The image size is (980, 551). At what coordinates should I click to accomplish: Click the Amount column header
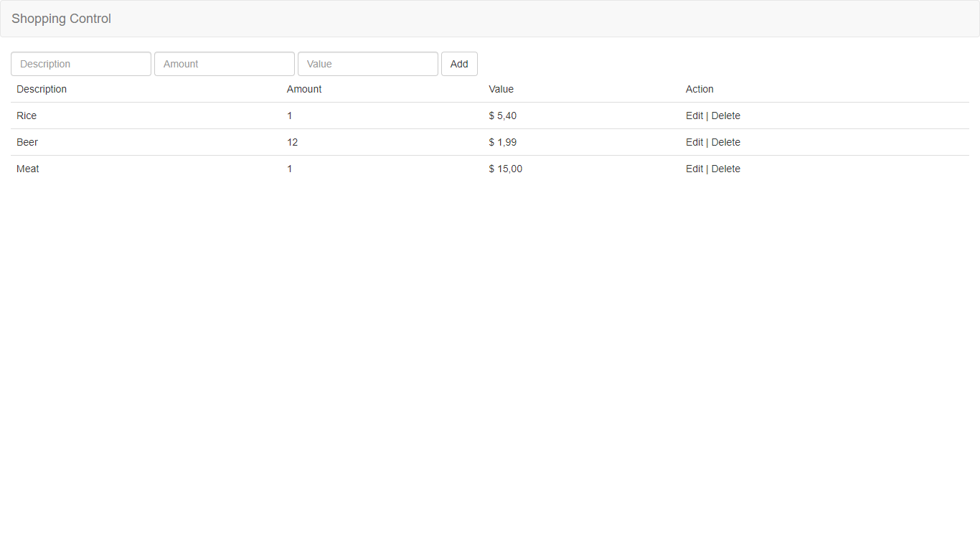[304, 89]
